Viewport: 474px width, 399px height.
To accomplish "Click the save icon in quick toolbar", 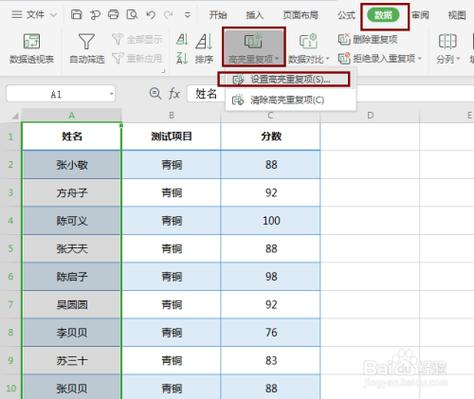I will pos(76,15).
